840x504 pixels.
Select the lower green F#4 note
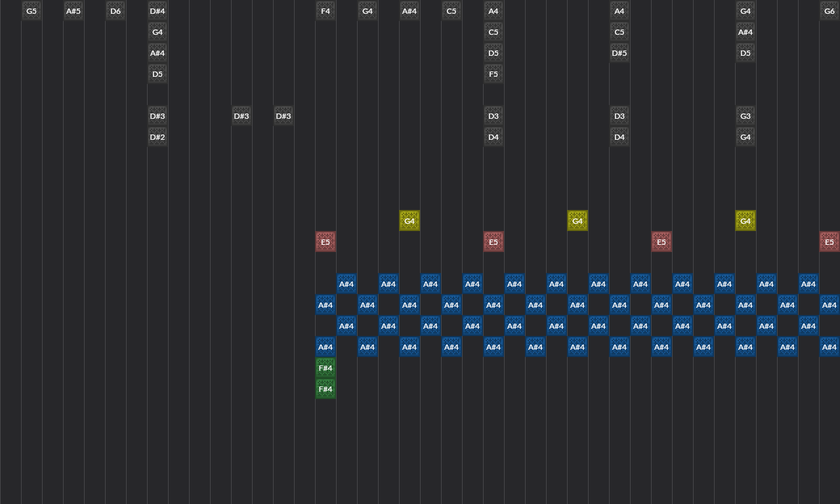325,389
